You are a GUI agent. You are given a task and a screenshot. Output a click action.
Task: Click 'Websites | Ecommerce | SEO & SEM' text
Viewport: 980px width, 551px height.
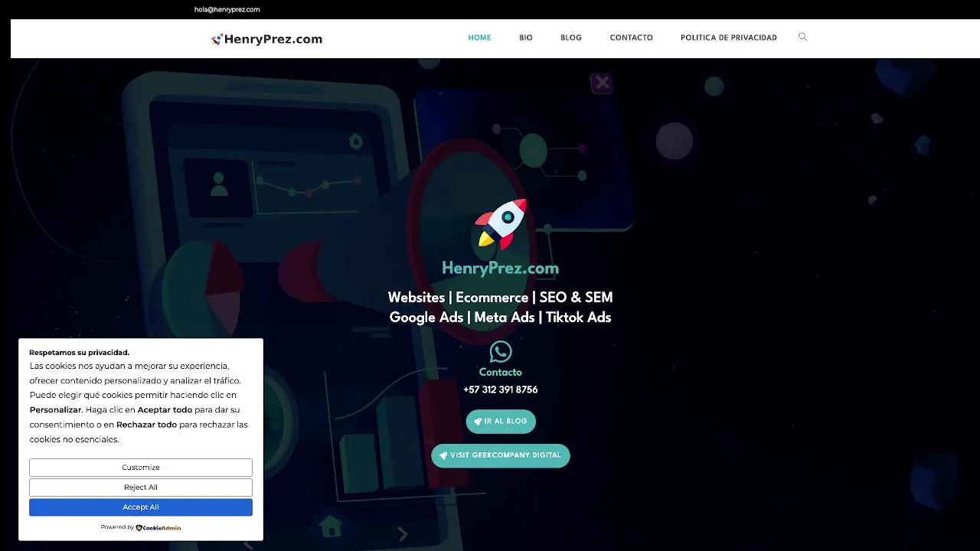501,298
